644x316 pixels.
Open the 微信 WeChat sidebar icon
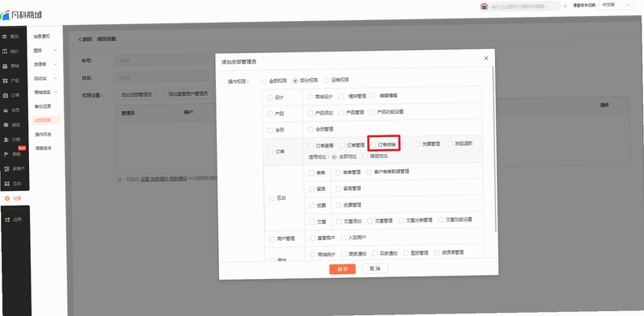[x=6, y=125]
